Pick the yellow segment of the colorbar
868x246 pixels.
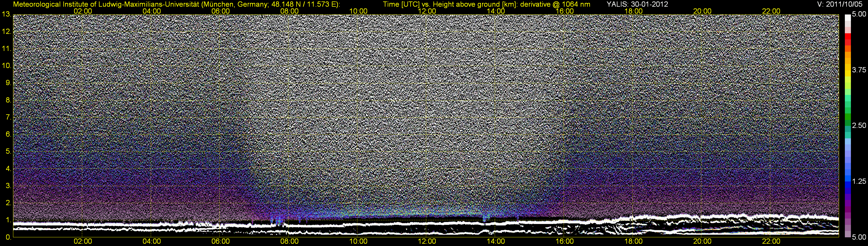(848, 74)
